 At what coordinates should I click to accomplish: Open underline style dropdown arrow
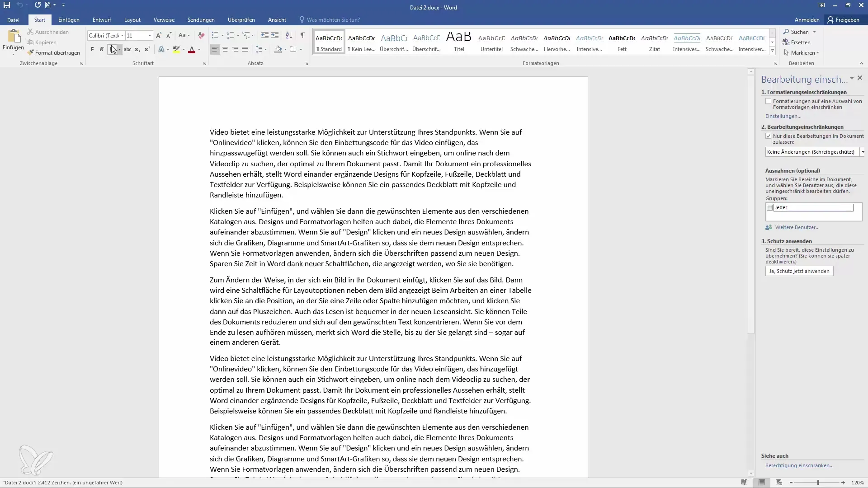[119, 49]
